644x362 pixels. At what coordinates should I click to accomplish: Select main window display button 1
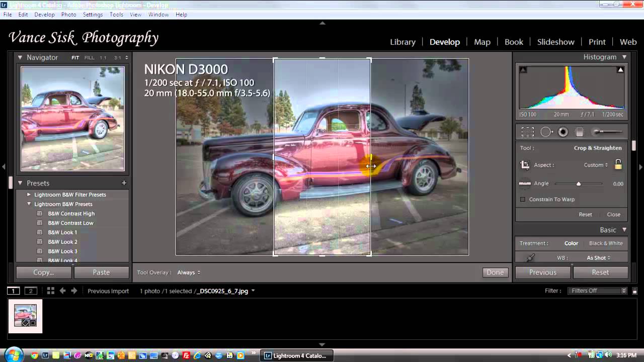14,291
